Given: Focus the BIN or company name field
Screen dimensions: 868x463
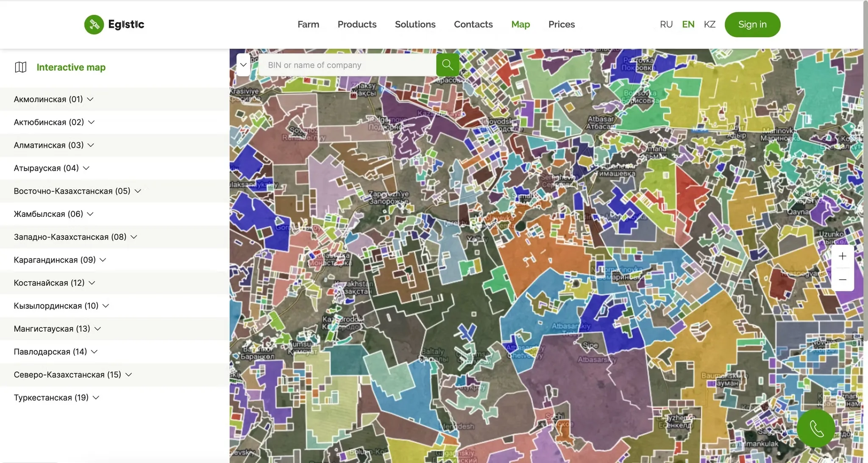Looking at the screenshot, I should (347, 65).
